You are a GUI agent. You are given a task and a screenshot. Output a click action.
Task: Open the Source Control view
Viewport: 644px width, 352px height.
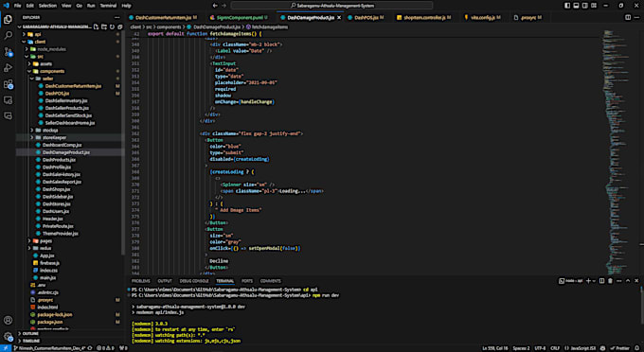pos(8,52)
